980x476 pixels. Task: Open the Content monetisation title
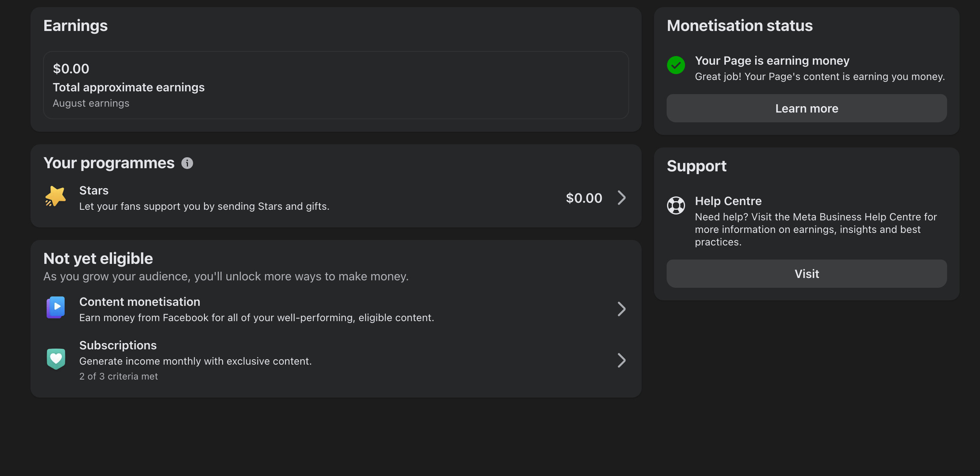pos(139,302)
